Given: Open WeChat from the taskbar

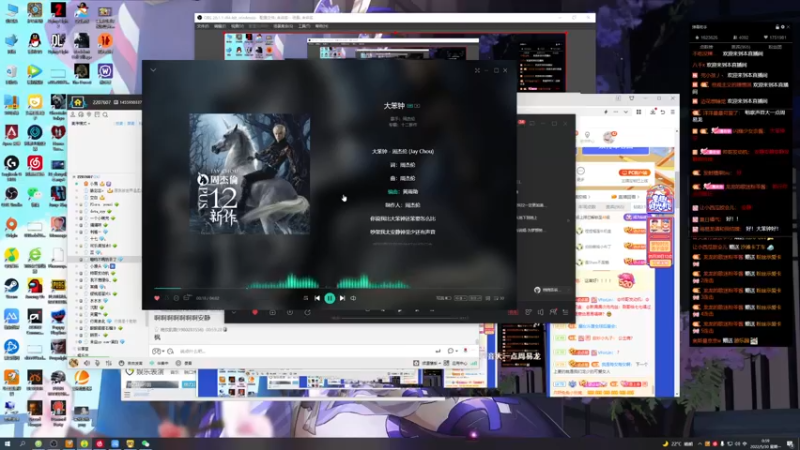Looking at the screenshot, I should coord(145,443).
